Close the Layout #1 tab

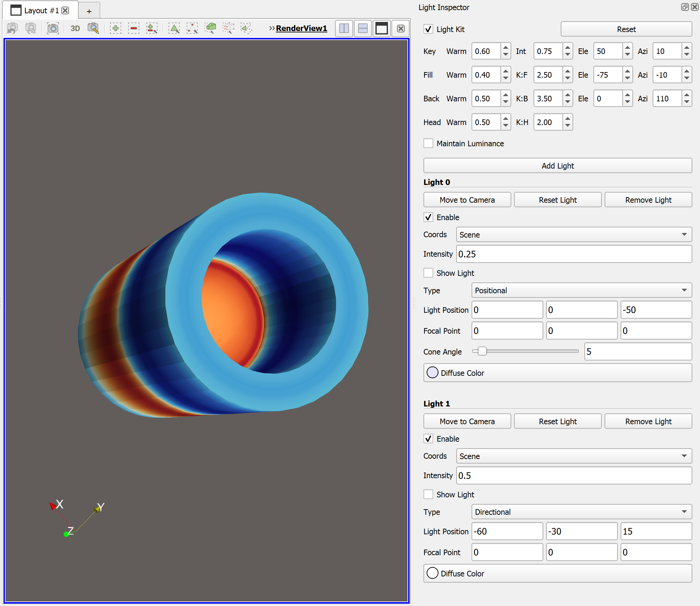pyautogui.click(x=65, y=10)
